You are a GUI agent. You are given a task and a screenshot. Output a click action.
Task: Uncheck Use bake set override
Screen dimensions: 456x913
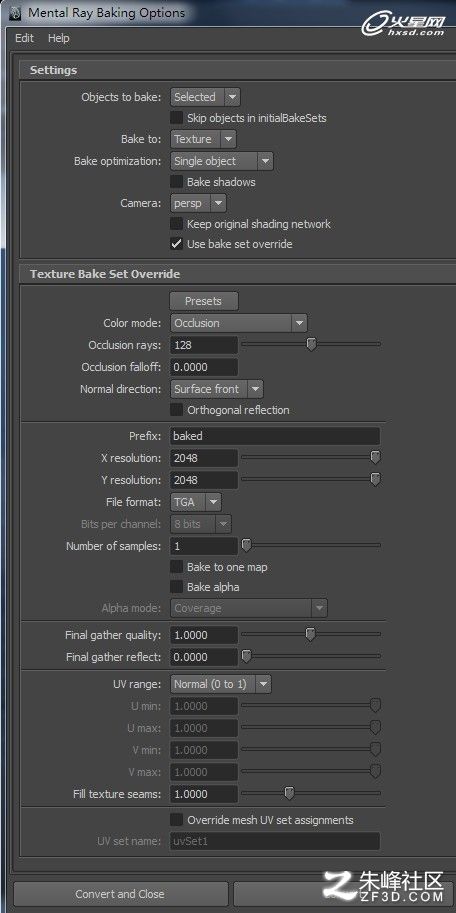176,244
